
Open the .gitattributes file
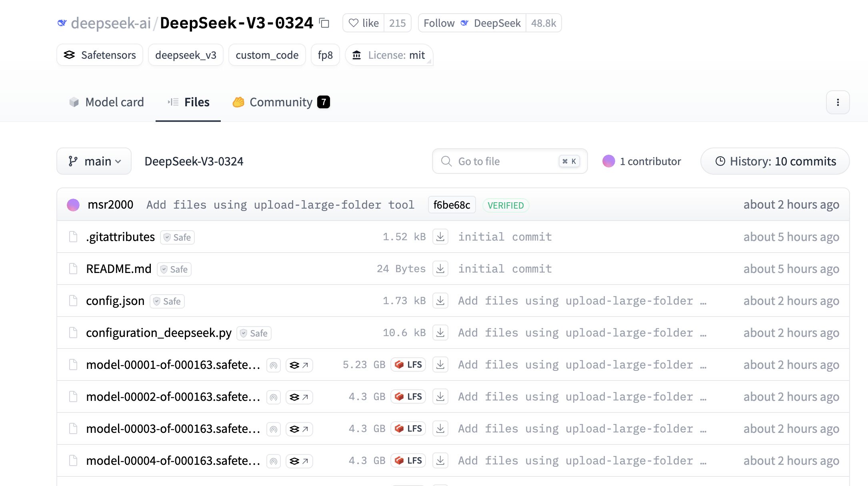click(120, 237)
